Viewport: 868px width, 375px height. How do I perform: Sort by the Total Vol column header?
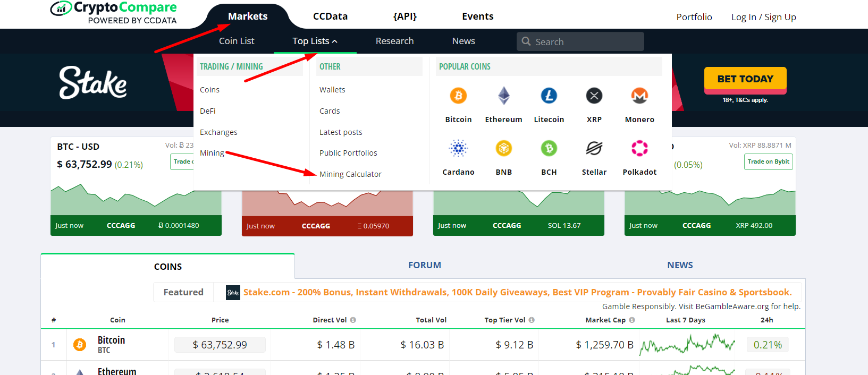tap(431, 320)
